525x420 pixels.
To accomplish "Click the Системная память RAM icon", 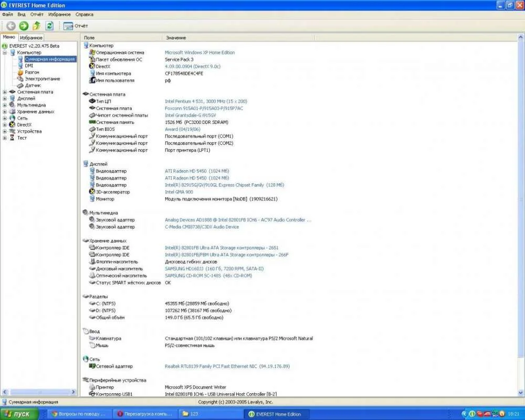I will (92, 122).
